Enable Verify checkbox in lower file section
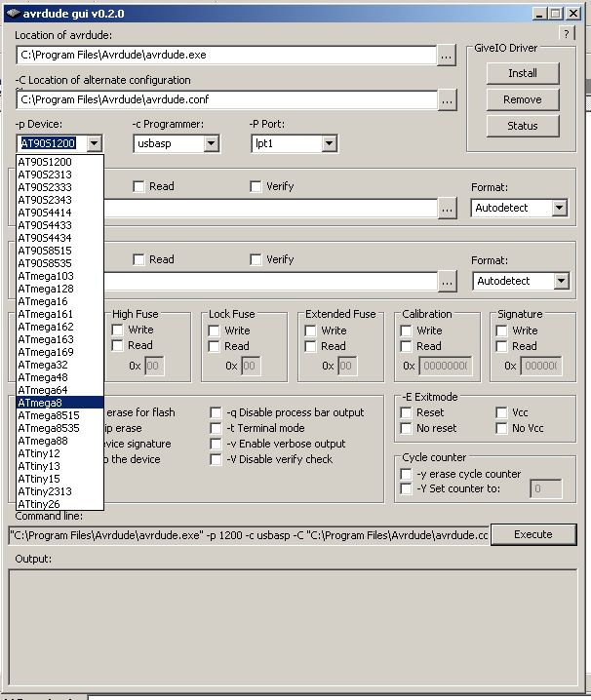591x700 pixels. pos(256,260)
